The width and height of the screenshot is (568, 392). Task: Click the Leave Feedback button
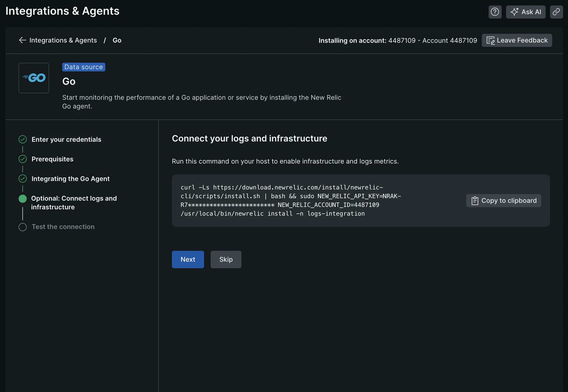517,40
